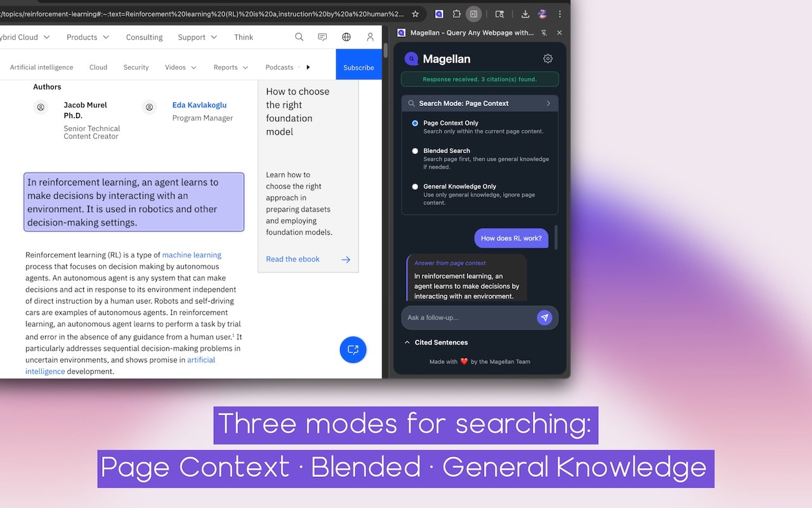This screenshot has width=812, height=508.
Task: Click the 'How does RL work?' chat bubble
Action: 511,238
